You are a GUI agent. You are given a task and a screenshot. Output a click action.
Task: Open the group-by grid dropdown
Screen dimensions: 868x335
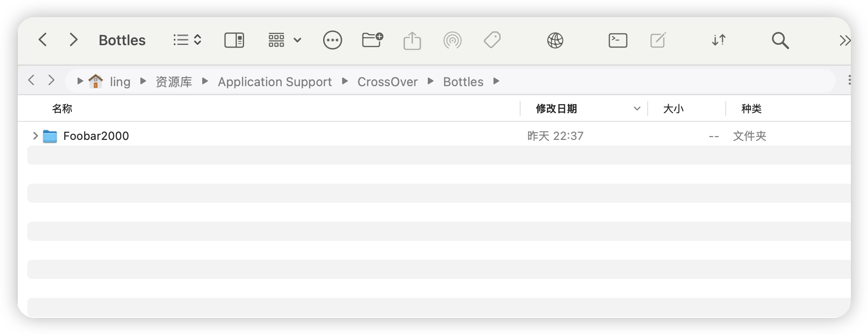285,40
